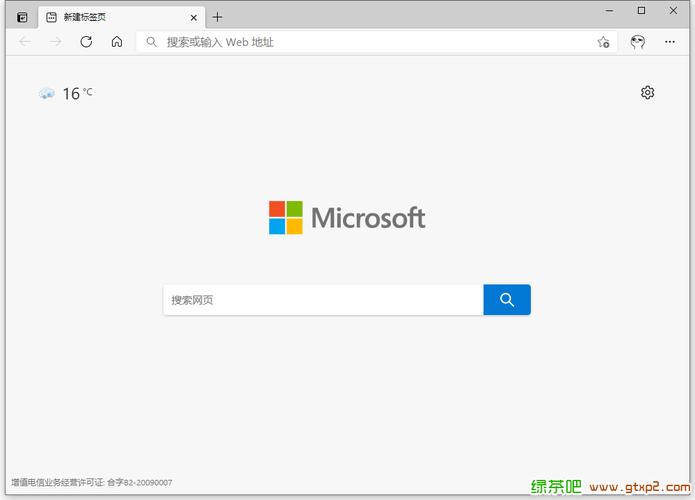Open the tab actions menu icon
Viewport: 695px width, 500px height.
(x=22, y=17)
